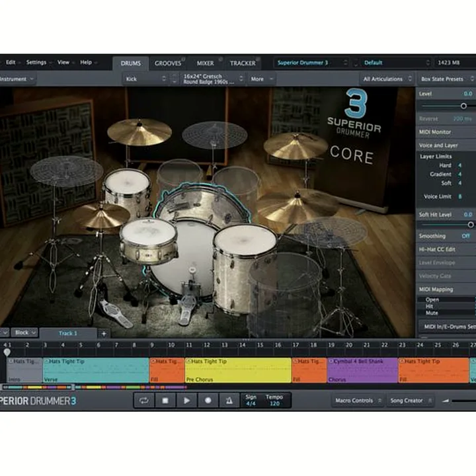Toggle the TRACKER tab power indicator
Image resolution: width=476 pixels, height=476 pixels.
coord(258,59)
